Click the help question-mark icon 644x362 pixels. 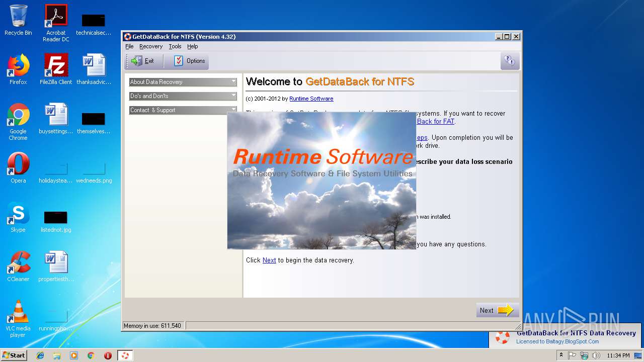(510, 61)
